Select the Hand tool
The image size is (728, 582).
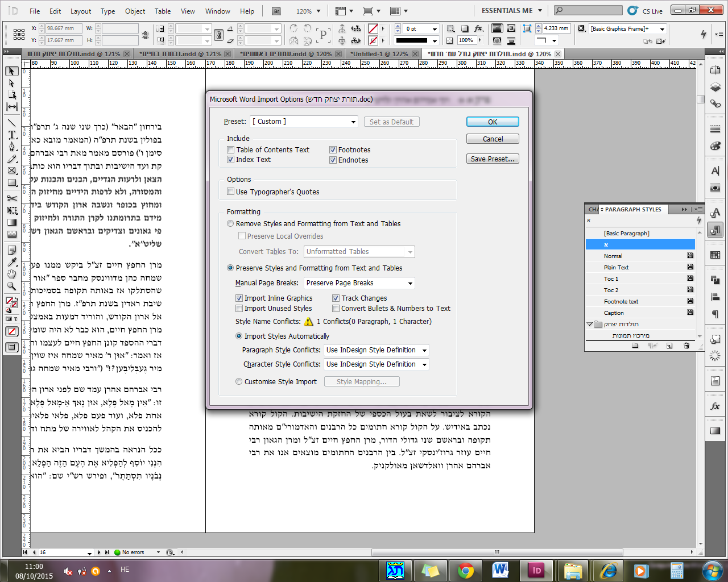[x=12, y=275]
